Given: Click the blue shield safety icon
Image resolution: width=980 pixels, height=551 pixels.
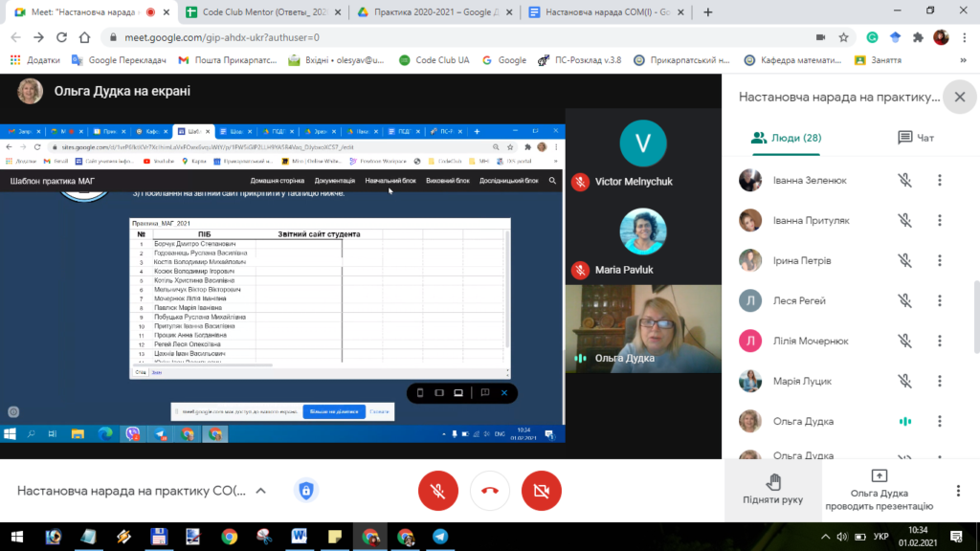Looking at the screenshot, I should coord(306,491).
